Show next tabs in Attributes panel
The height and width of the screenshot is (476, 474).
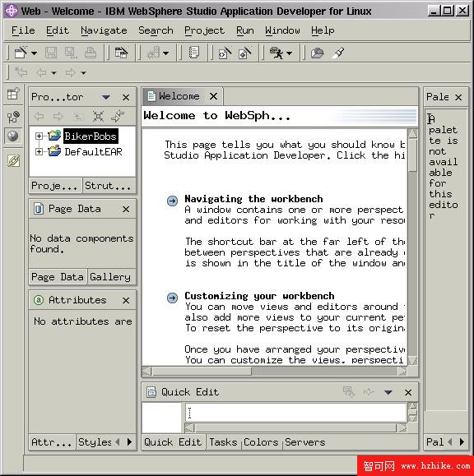pos(129,441)
